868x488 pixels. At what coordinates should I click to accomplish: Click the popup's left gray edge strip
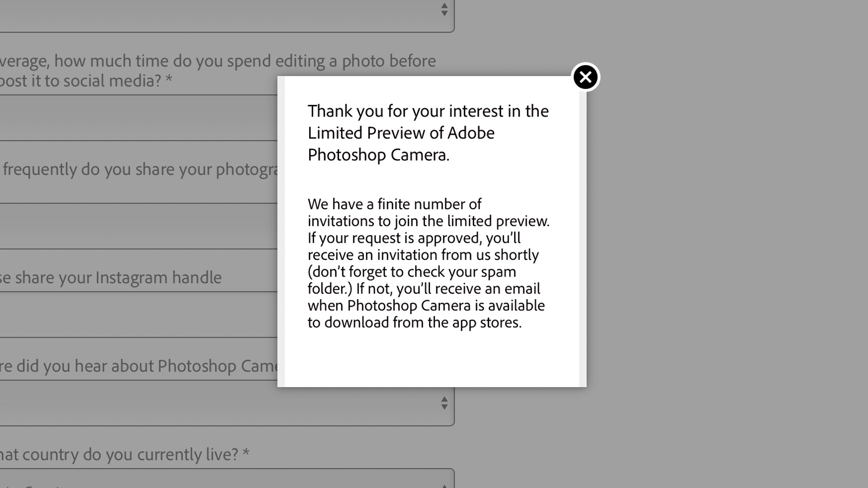(x=281, y=231)
